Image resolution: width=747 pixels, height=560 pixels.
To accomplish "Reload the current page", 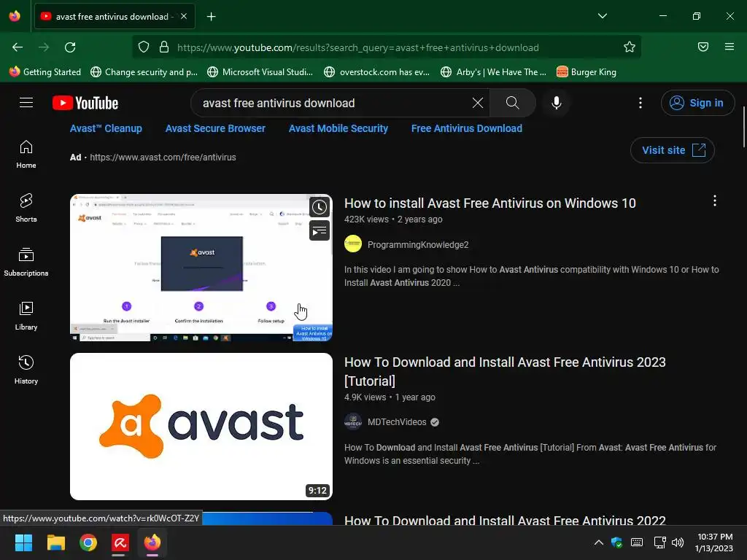I will [70, 47].
